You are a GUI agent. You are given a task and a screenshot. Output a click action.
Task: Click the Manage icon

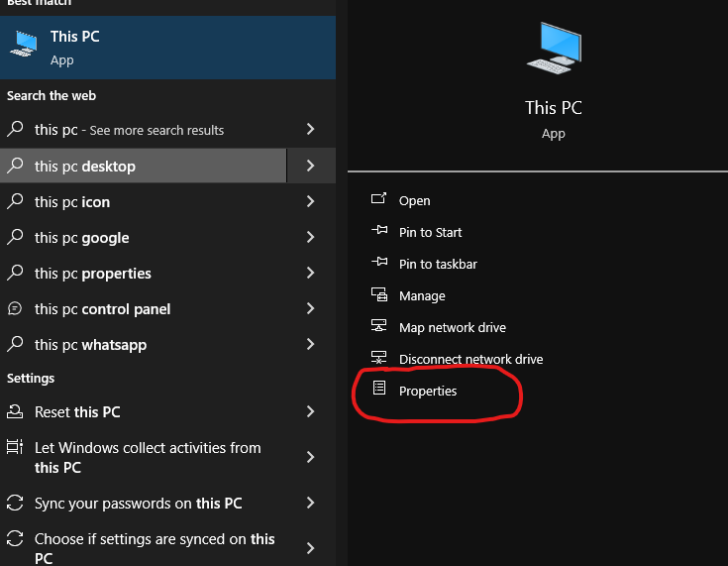pos(378,294)
